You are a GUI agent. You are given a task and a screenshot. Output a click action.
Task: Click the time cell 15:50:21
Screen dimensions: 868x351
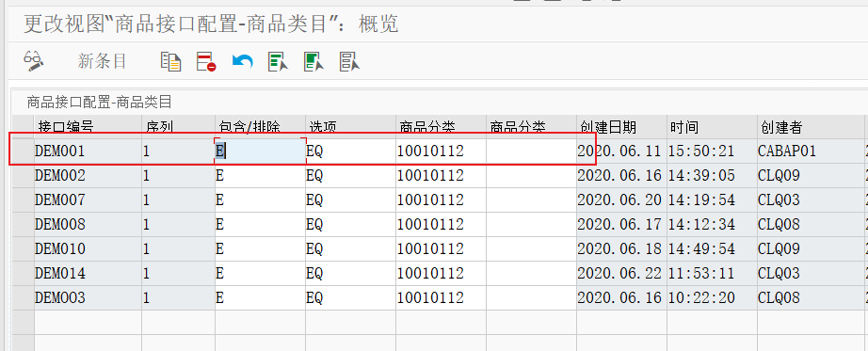click(x=712, y=152)
